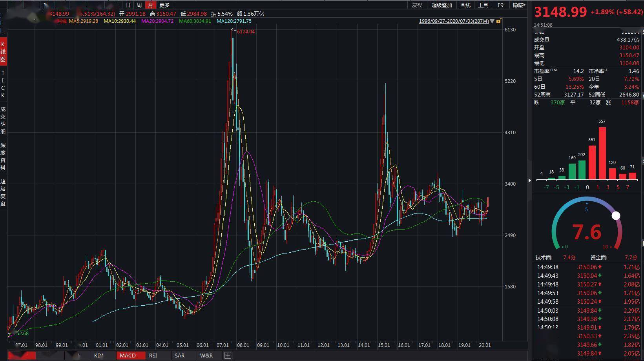Image resolution: width=644 pixels, height=361 pixels.
Task: Open 超级复盘 side tab
Action: click(x=3, y=192)
